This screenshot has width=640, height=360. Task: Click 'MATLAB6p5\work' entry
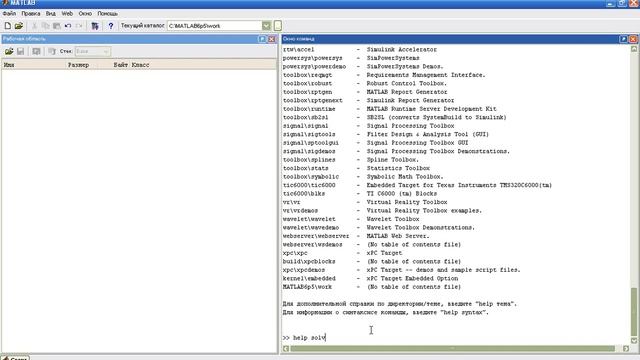click(x=307, y=287)
